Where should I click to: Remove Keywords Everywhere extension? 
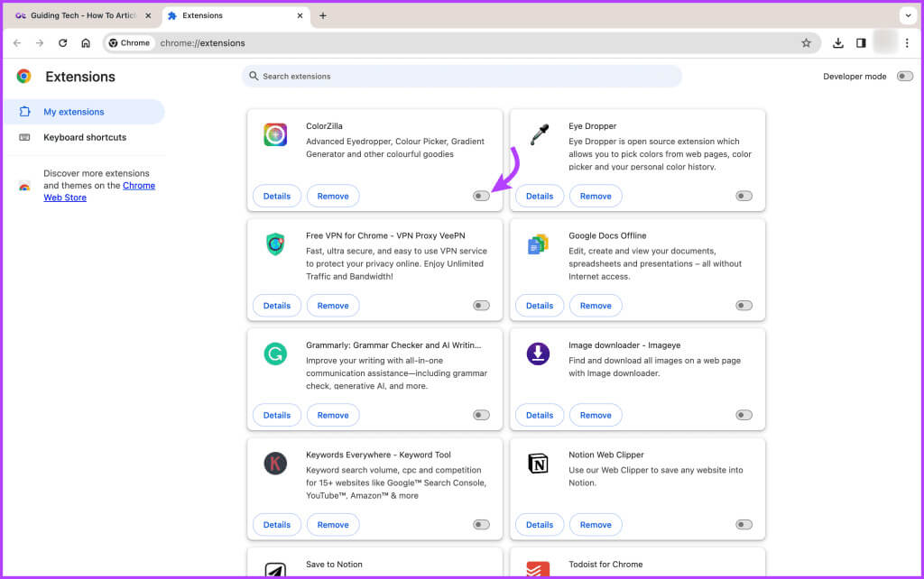tap(333, 525)
